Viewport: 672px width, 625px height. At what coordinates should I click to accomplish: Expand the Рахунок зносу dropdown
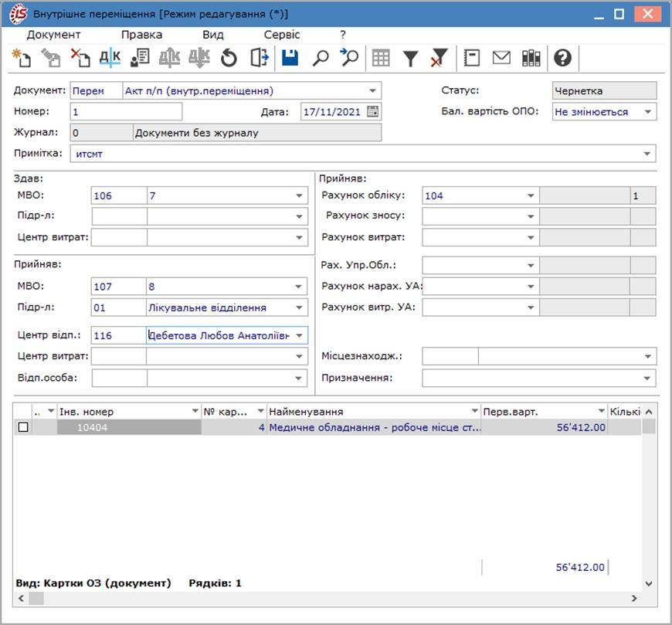pos(531,216)
